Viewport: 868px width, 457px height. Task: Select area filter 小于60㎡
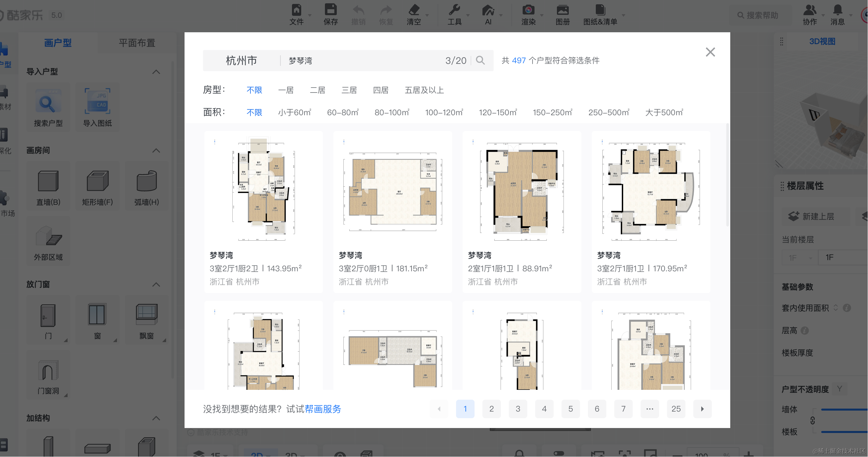click(x=295, y=112)
